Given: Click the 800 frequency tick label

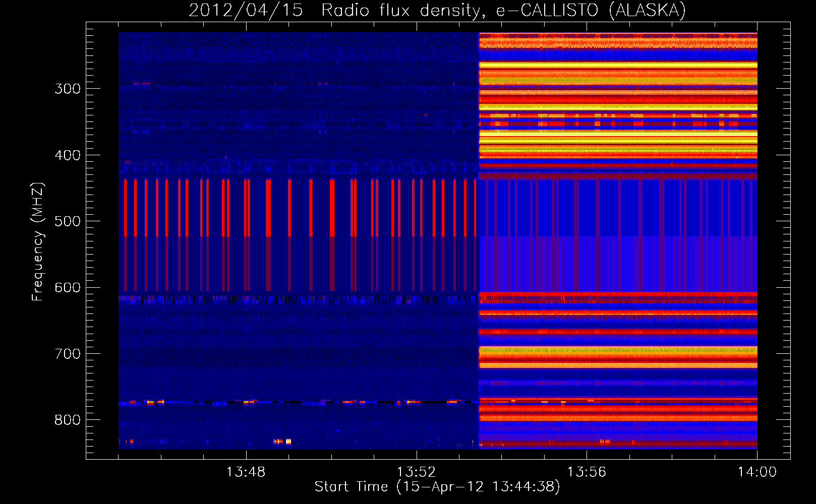Looking at the screenshot, I should pyautogui.click(x=68, y=420).
